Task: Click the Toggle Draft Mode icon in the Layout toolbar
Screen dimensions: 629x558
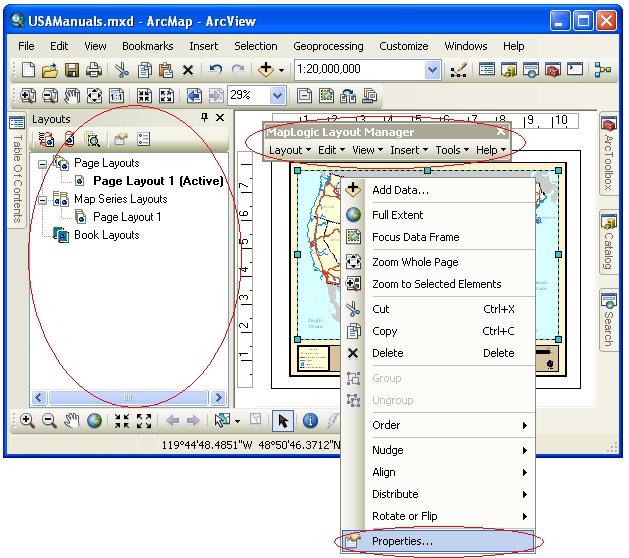Action: [x=304, y=96]
